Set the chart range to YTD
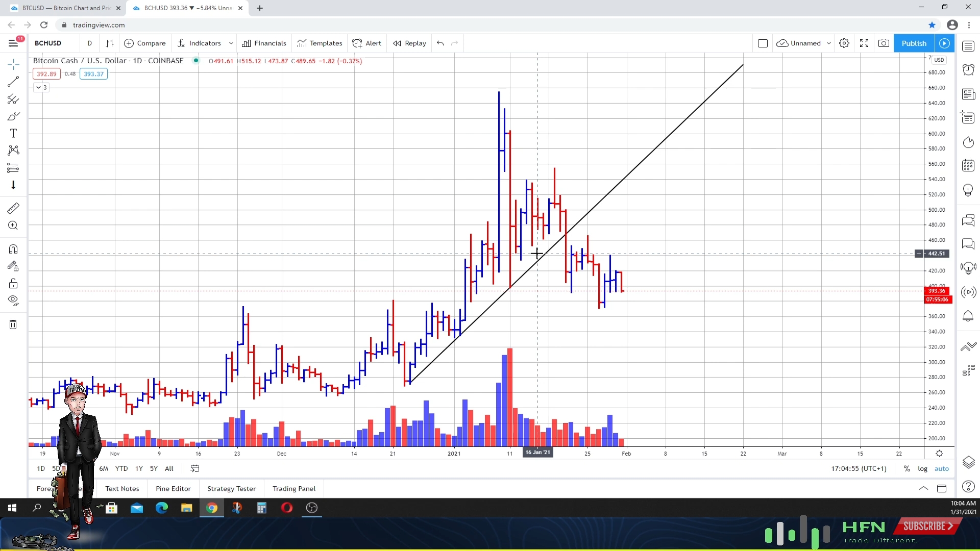Image resolution: width=980 pixels, height=551 pixels. click(x=121, y=469)
